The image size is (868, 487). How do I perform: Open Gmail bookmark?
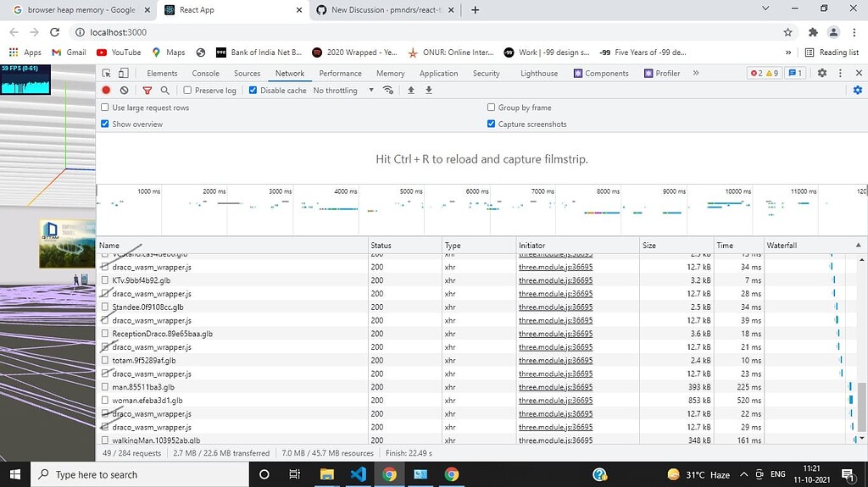pyautogui.click(x=69, y=52)
